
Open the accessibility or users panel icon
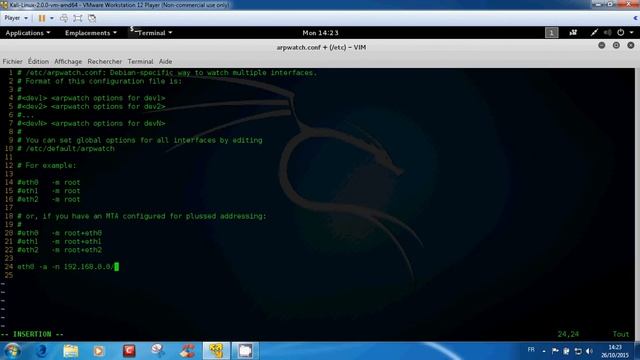(573, 33)
